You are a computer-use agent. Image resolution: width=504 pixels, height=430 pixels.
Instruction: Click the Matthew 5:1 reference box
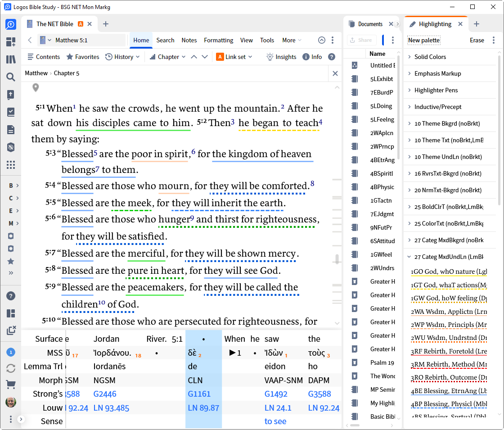[81, 40]
